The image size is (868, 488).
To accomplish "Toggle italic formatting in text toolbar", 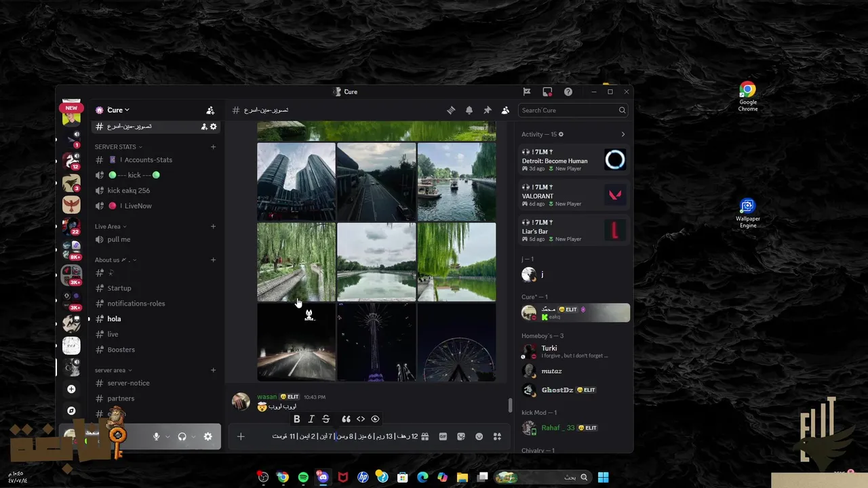I will point(311,419).
